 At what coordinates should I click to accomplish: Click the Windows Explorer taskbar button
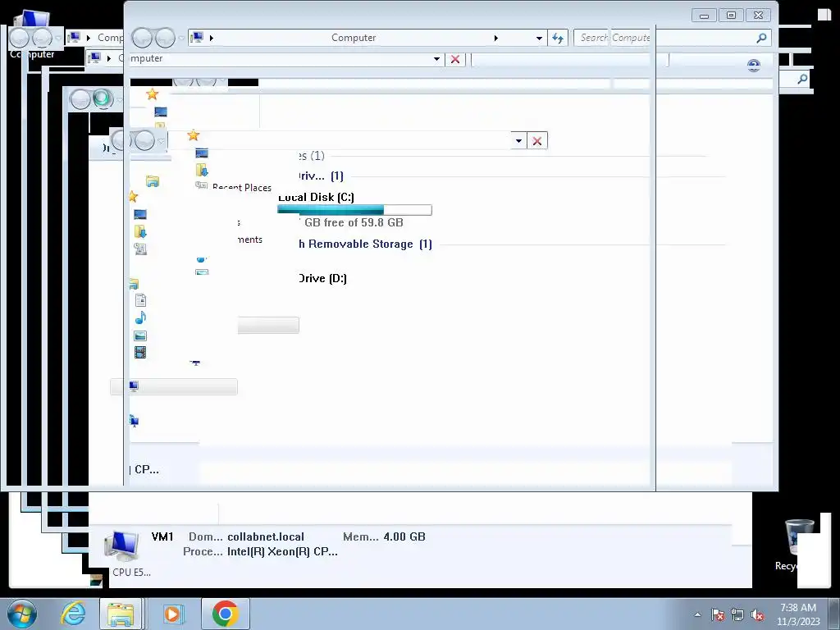pyautogui.click(x=121, y=614)
